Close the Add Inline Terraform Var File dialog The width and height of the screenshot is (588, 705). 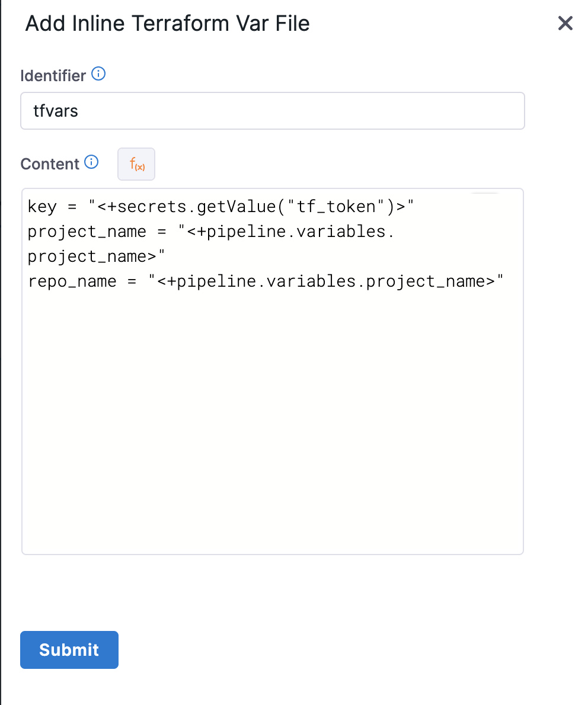click(x=565, y=24)
